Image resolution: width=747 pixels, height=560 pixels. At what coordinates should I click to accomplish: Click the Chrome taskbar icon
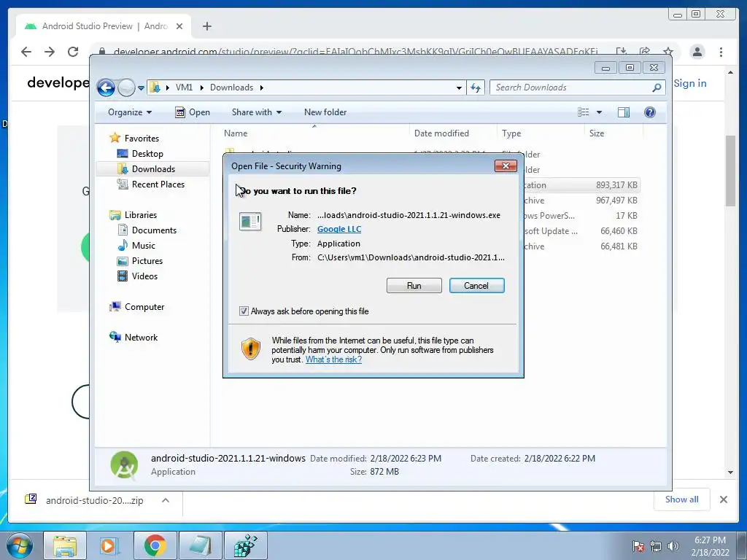point(155,545)
